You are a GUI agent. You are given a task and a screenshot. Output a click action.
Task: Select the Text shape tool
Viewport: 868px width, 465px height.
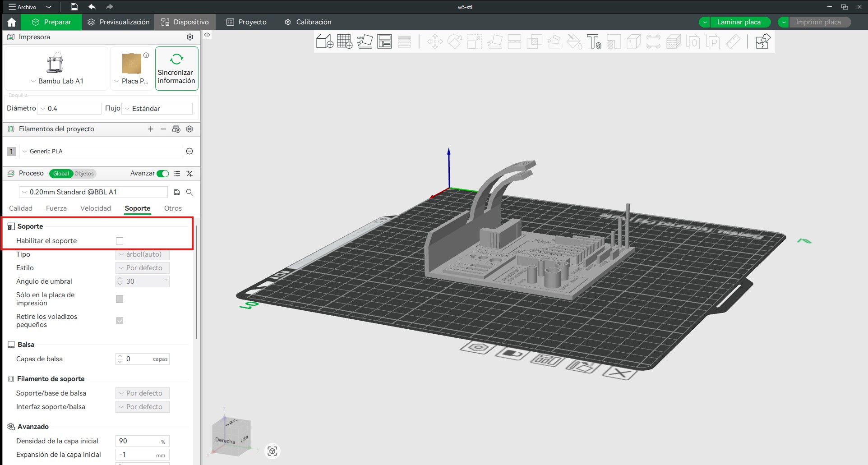[x=594, y=41]
